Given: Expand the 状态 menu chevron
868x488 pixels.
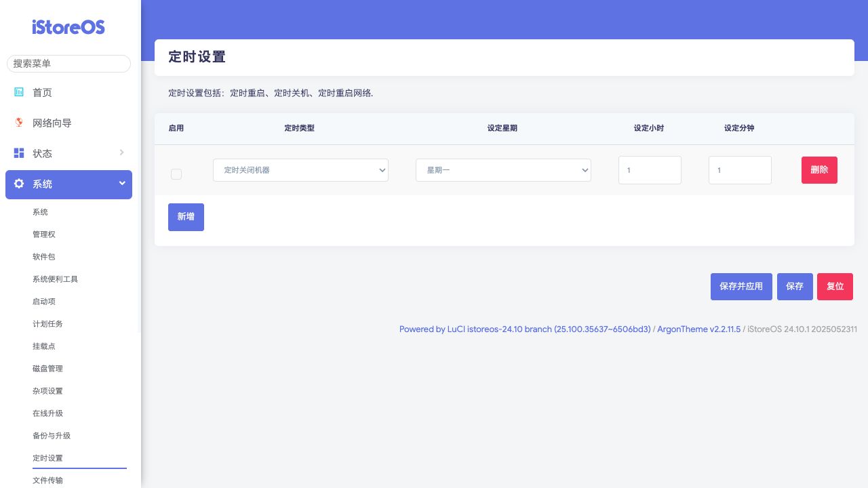Looking at the screenshot, I should tap(122, 152).
